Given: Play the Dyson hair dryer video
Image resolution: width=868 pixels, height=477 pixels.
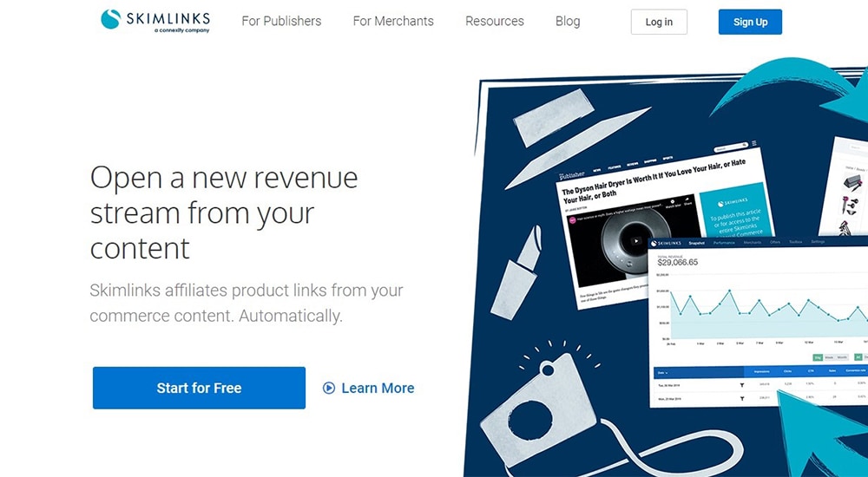Looking at the screenshot, I should click(636, 240).
